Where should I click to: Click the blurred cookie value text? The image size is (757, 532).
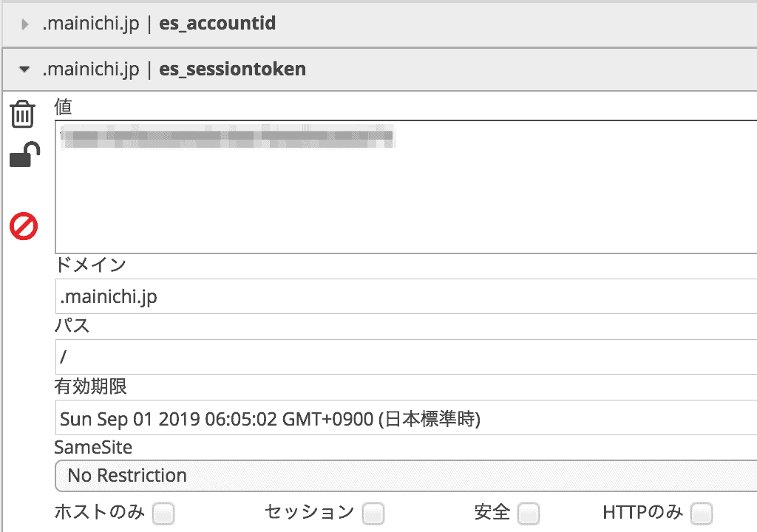[228, 136]
